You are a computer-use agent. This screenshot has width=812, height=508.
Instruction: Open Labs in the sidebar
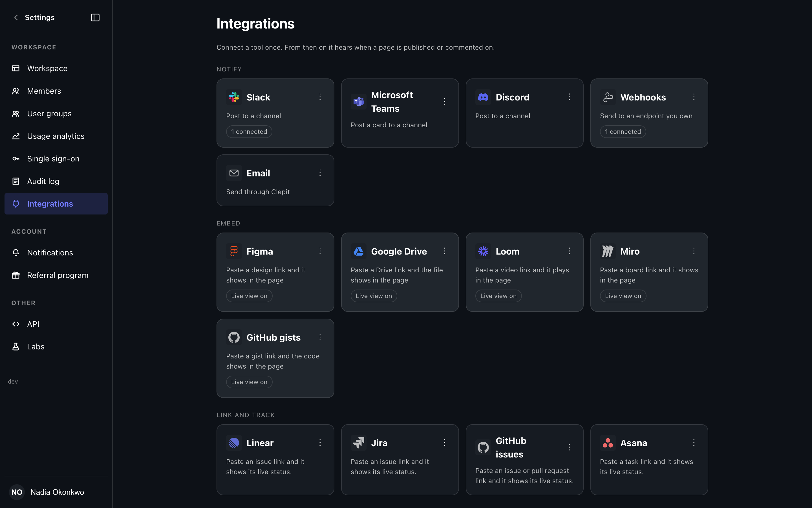(x=56, y=347)
